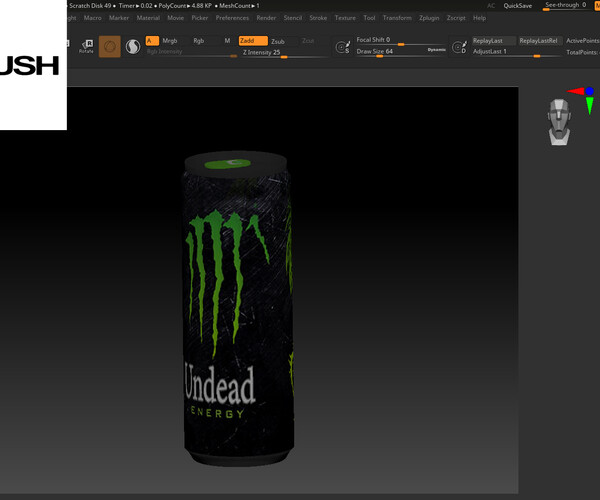Click the QuickSave button

click(518, 5)
